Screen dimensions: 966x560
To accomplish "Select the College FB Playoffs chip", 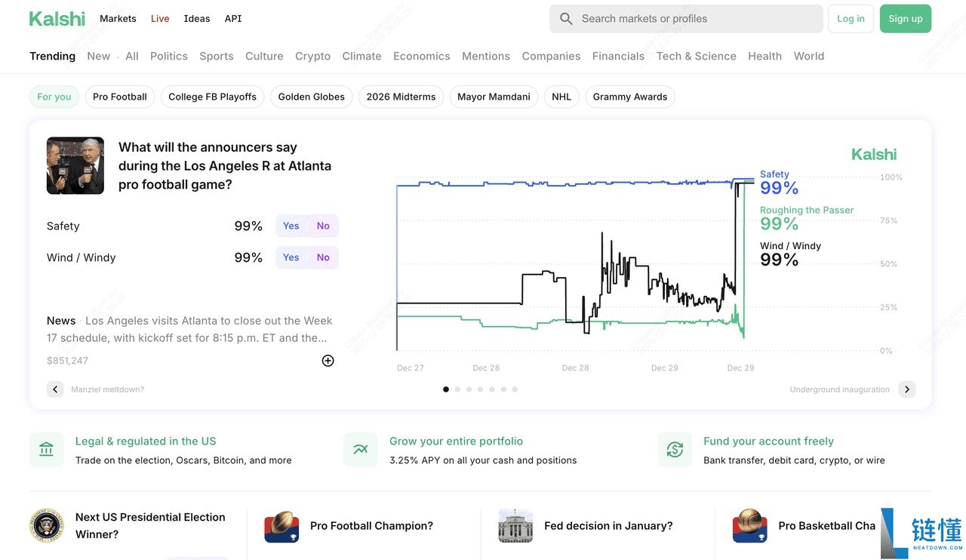I will click(213, 97).
